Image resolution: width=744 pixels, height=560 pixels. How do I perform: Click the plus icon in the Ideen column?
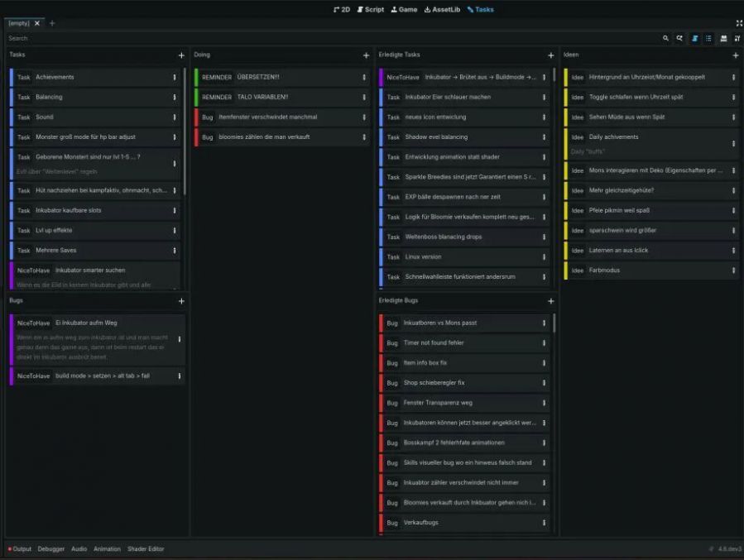tap(735, 55)
